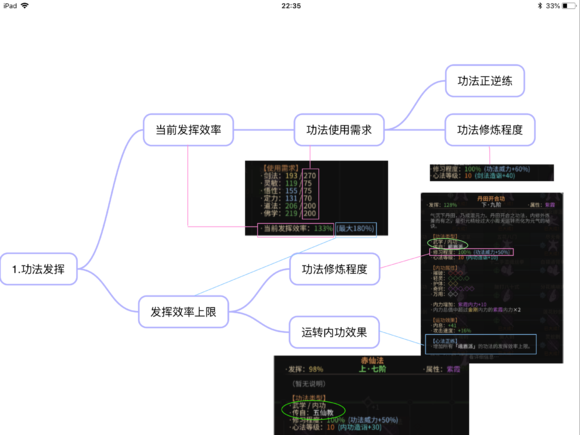Click the pink box around 当前发挥效率 133%

(296, 229)
